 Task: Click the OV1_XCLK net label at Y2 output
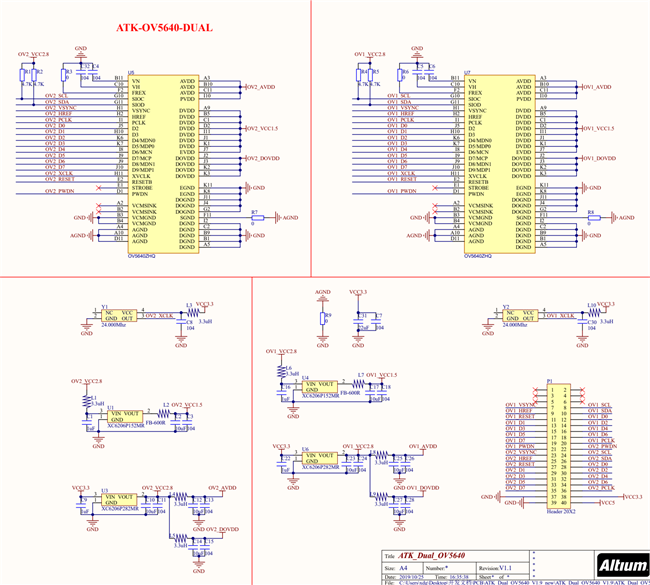(560, 316)
